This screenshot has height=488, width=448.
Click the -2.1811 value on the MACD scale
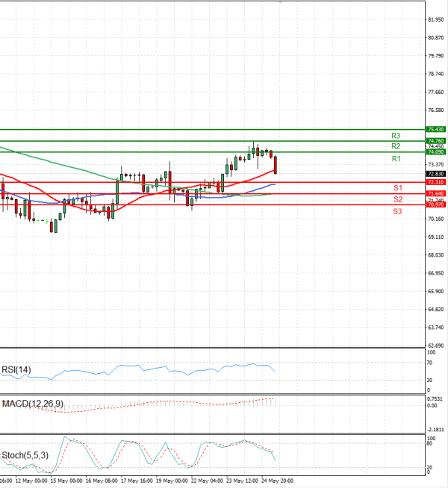click(435, 430)
